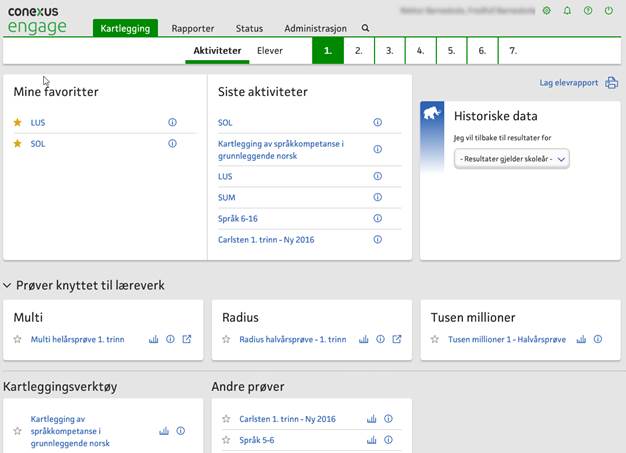The width and height of the screenshot is (626, 453).
Task: Click the Lag elevrapport link
Action: [x=567, y=83]
